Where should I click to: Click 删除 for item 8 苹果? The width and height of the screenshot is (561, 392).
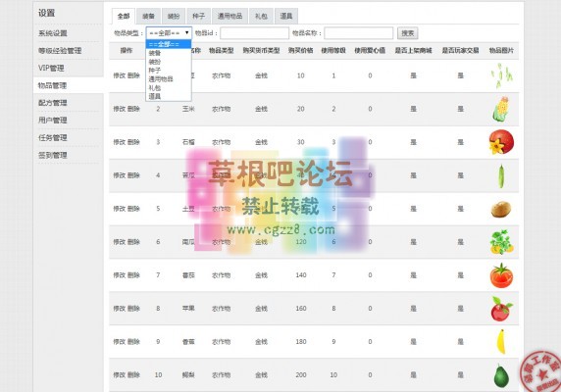click(x=133, y=309)
